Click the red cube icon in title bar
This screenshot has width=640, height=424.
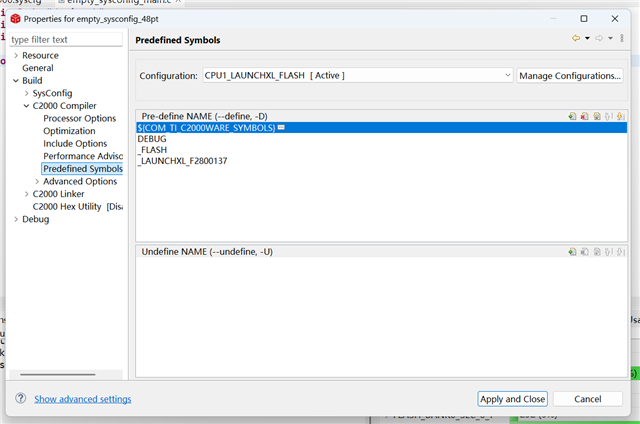[x=16, y=19]
